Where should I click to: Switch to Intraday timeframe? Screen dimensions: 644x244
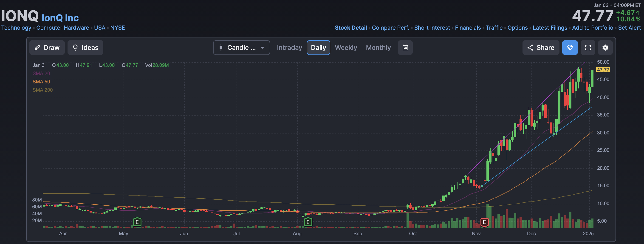click(x=289, y=48)
